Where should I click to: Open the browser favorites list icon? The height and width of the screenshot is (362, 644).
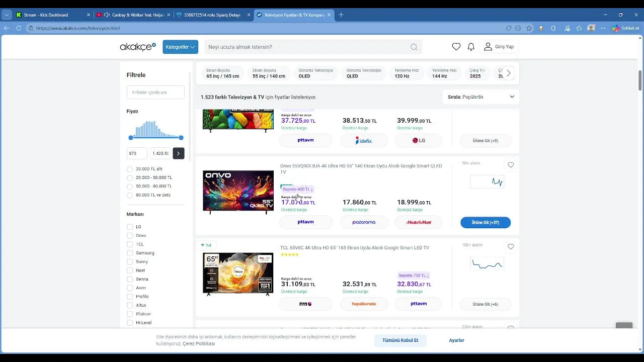[579, 28]
